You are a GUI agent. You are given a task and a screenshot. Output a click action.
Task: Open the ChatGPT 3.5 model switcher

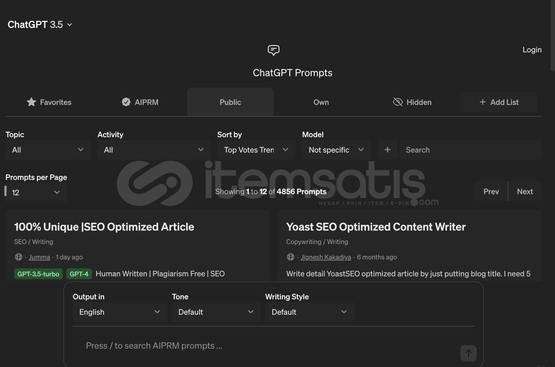click(x=40, y=24)
